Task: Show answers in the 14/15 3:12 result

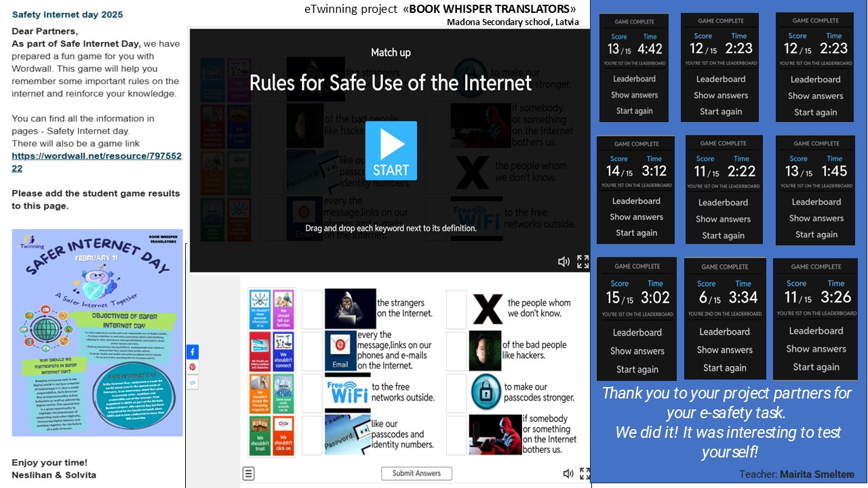Action: click(636, 217)
